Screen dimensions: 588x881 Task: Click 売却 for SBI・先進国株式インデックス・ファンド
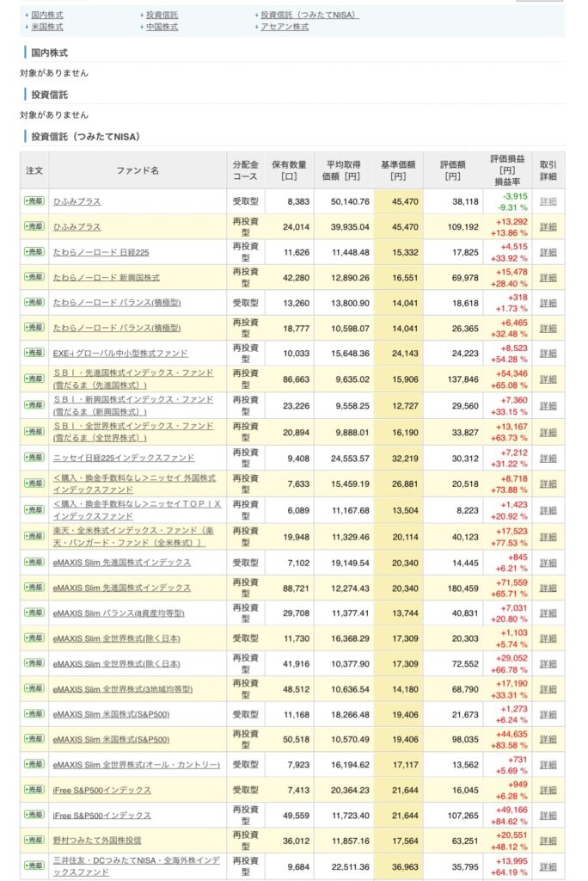click(34, 379)
